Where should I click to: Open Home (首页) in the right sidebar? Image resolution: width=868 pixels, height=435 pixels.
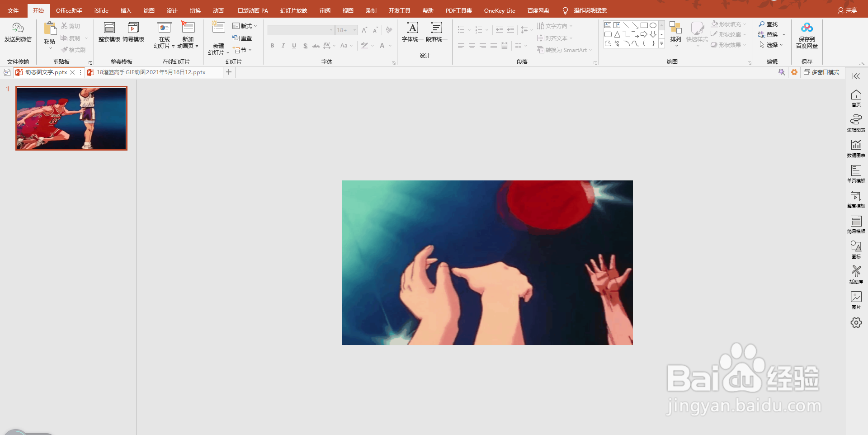[856, 98]
